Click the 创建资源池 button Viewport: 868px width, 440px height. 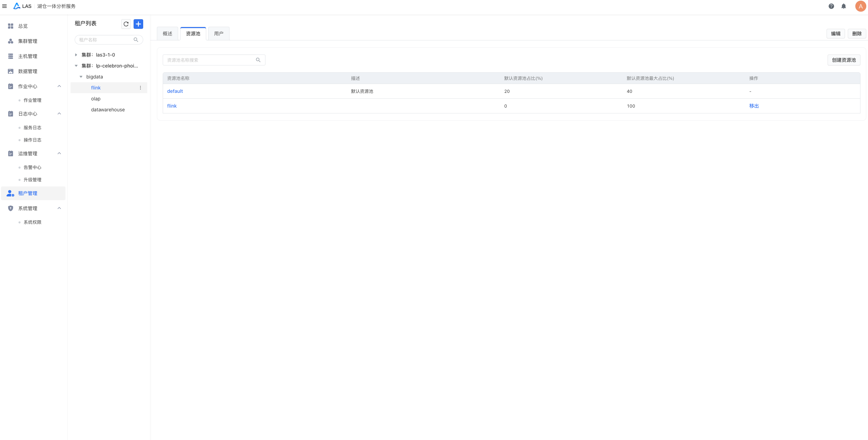[844, 60]
